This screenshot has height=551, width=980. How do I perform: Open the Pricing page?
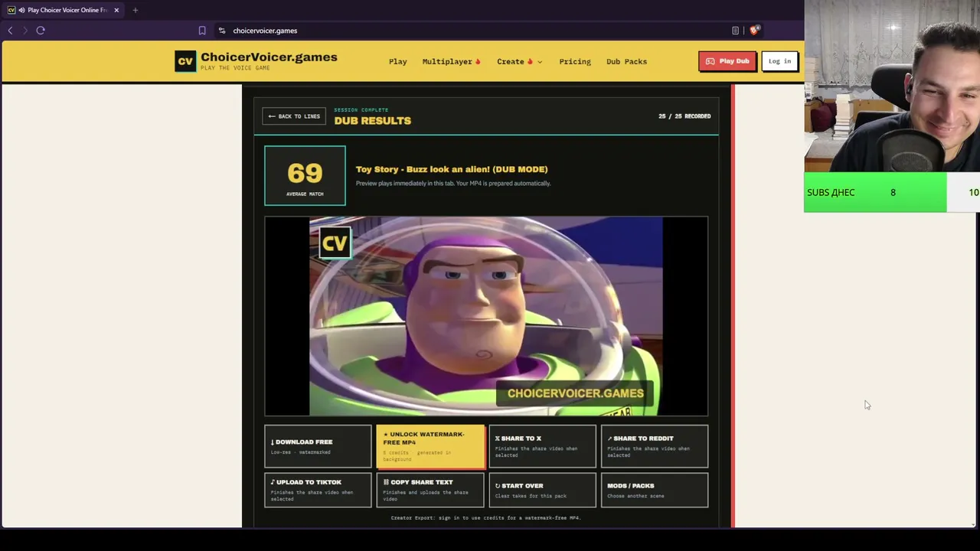click(575, 61)
